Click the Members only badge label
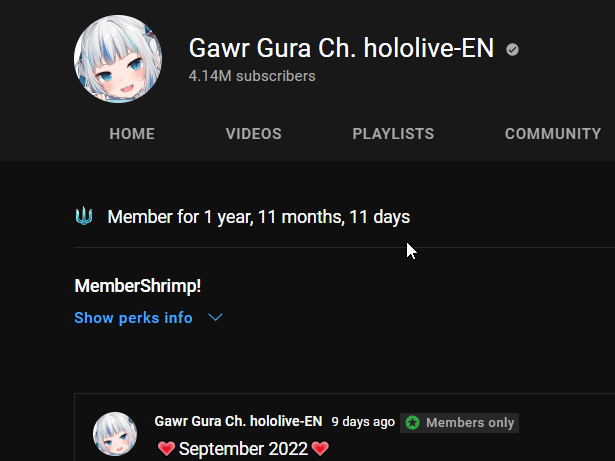Screen dimensions: 615x461 coord(470,423)
